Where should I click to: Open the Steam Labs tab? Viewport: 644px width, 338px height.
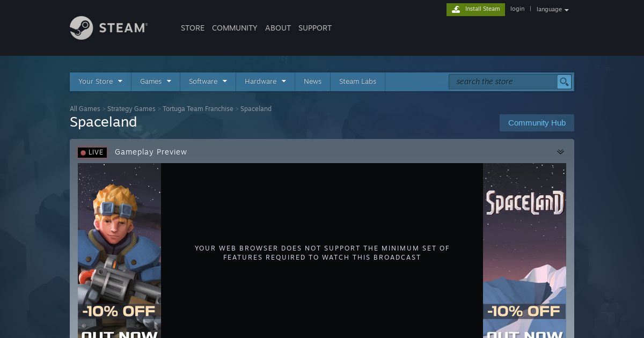[357, 82]
